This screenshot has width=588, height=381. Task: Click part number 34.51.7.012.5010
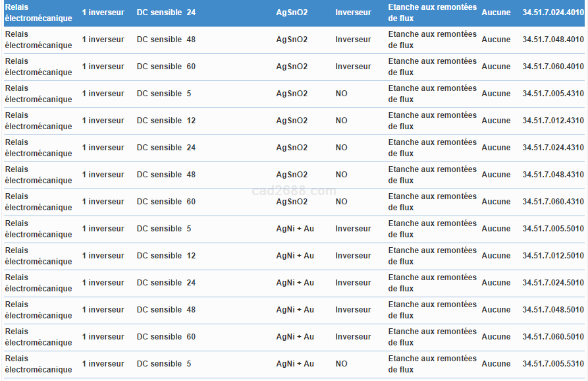pos(552,256)
